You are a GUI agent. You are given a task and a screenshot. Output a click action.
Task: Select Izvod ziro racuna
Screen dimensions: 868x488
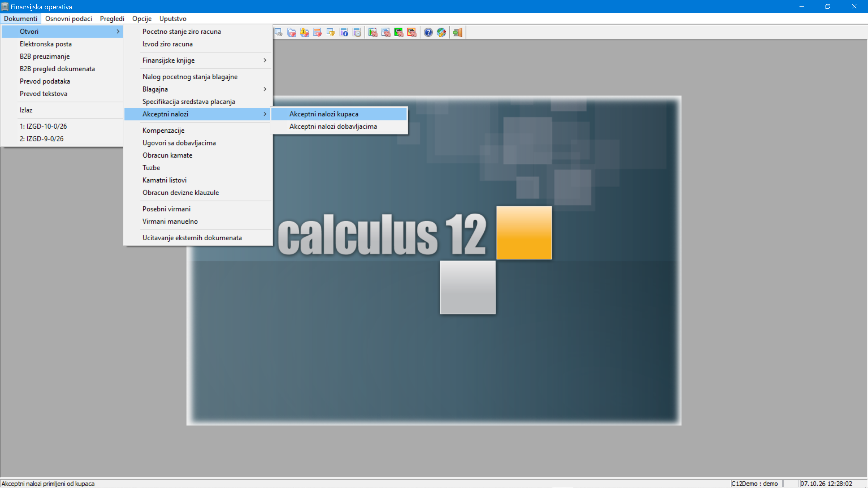[x=198, y=44]
